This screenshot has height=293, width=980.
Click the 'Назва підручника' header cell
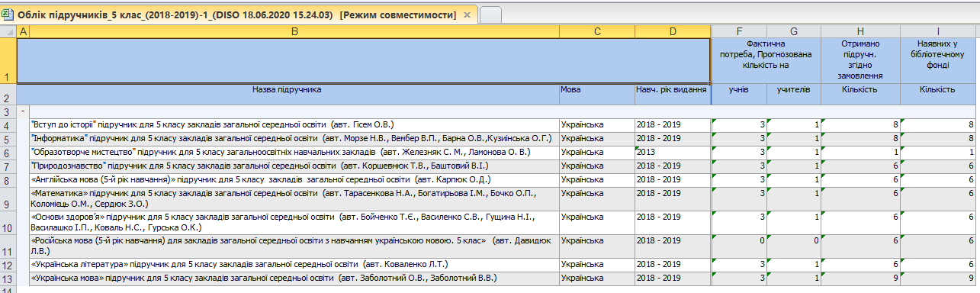click(x=294, y=95)
